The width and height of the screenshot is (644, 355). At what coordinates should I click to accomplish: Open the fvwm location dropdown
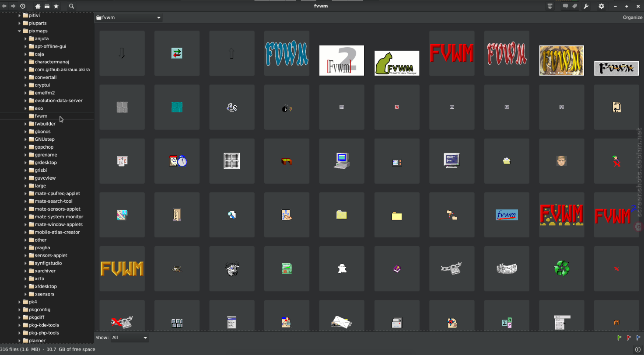[x=129, y=18]
